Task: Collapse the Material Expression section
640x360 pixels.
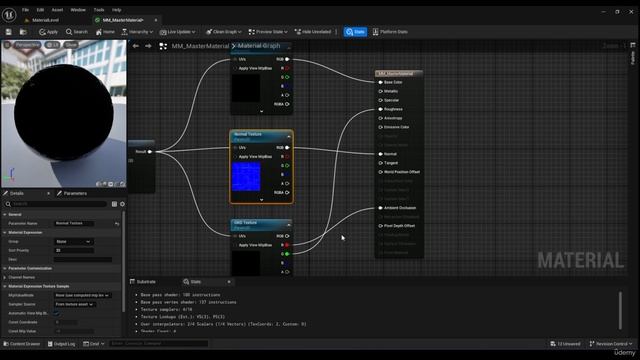Action: tap(5, 232)
